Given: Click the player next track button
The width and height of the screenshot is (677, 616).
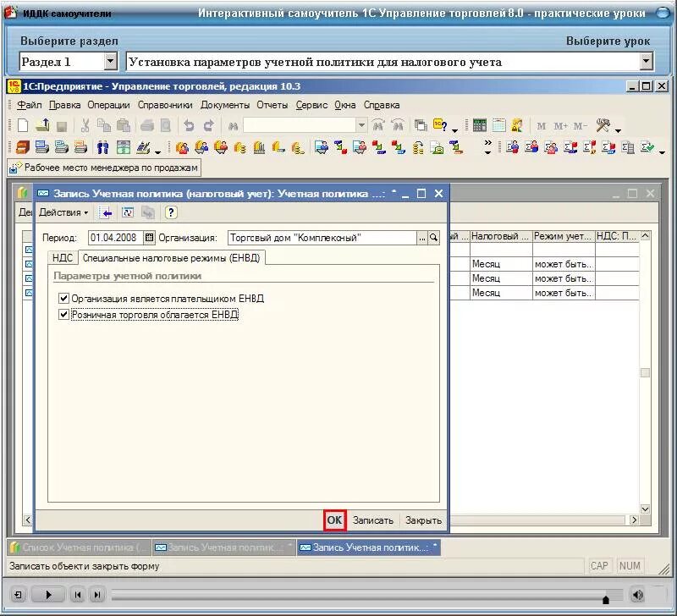Looking at the screenshot, I should [97, 596].
